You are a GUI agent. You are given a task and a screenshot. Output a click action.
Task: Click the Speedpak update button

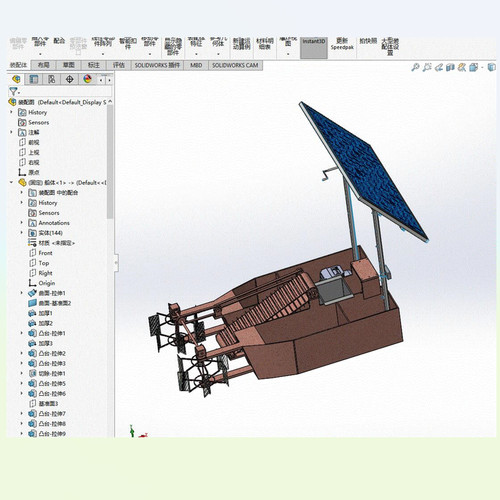[342, 44]
